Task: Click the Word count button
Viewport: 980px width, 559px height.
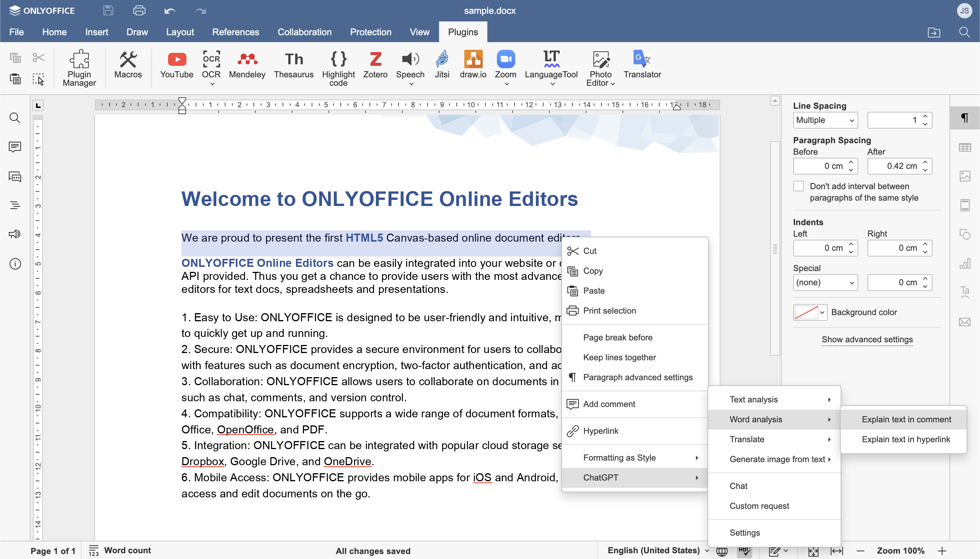Action: pos(120,551)
